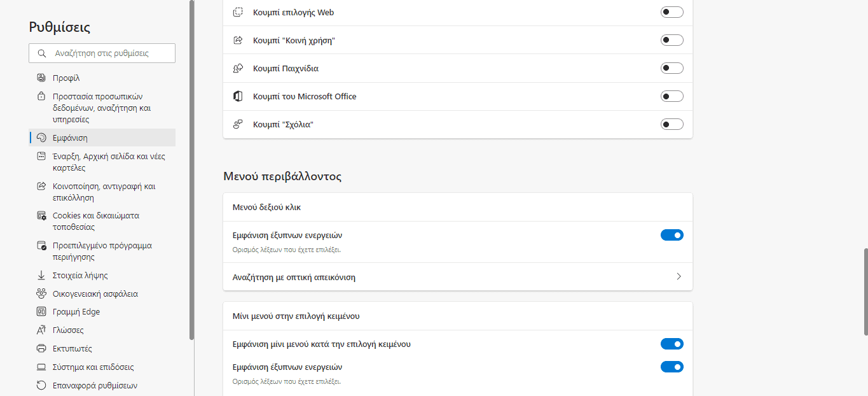
Task: Open Γραμμή Edge settings icon
Action: pyautogui.click(x=41, y=311)
